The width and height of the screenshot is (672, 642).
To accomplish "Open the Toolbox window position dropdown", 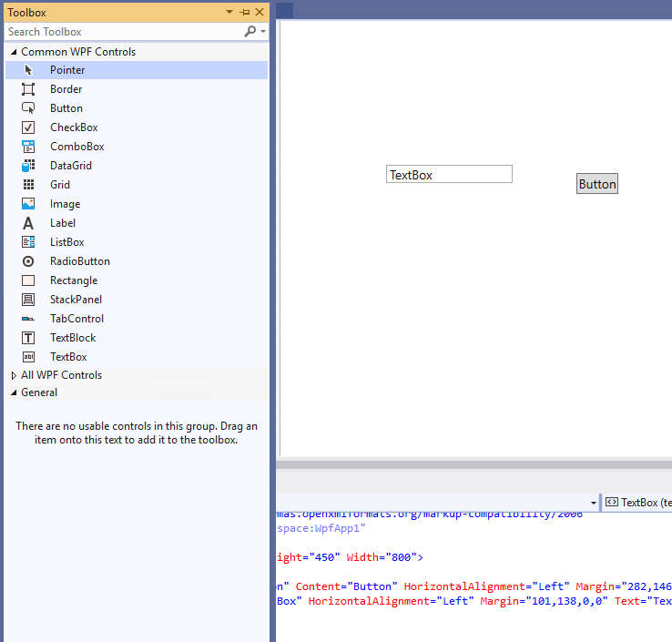I will click(x=229, y=12).
